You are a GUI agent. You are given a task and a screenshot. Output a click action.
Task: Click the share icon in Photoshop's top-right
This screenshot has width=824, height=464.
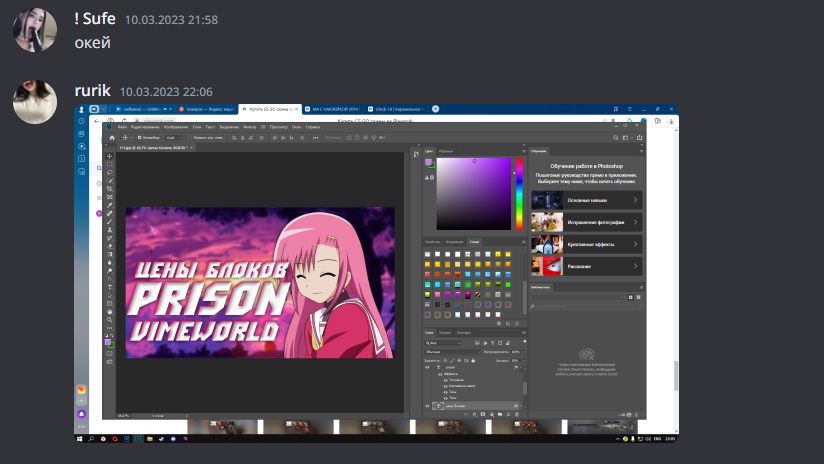click(x=638, y=137)
